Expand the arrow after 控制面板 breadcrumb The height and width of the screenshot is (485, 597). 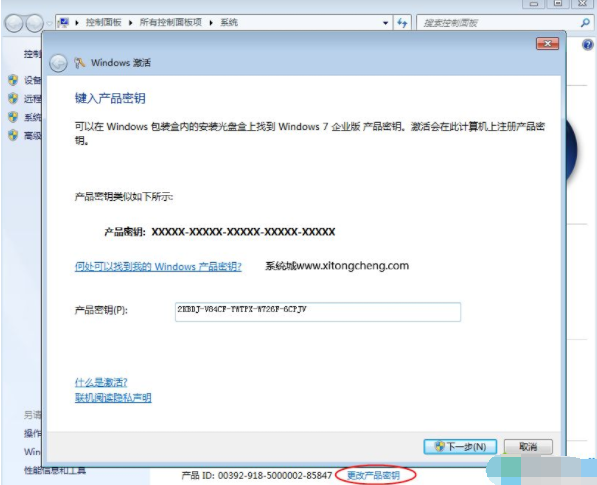click(x=131, y=22)
